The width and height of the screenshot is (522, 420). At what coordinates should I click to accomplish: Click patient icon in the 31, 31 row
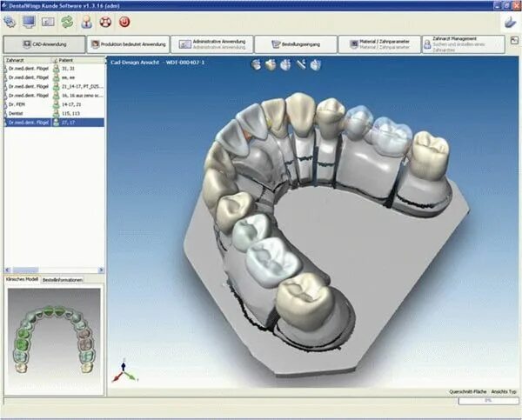point(56,68)
